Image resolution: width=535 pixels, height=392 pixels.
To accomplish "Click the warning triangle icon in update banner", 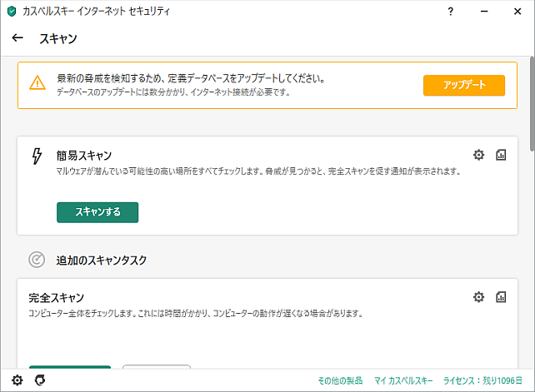I will (x=37, y=83).
